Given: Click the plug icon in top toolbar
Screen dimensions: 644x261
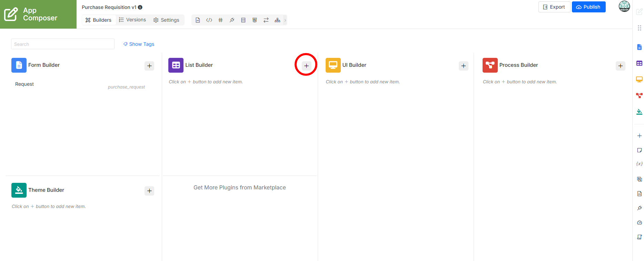Looking at the screenshot, I should pyautogui.click(x=232, y=20).
